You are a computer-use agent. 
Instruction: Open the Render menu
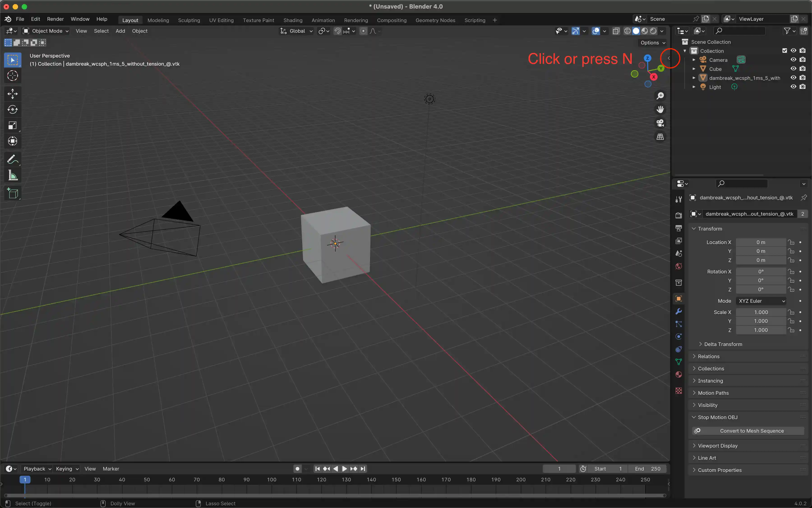coord(55,19)
